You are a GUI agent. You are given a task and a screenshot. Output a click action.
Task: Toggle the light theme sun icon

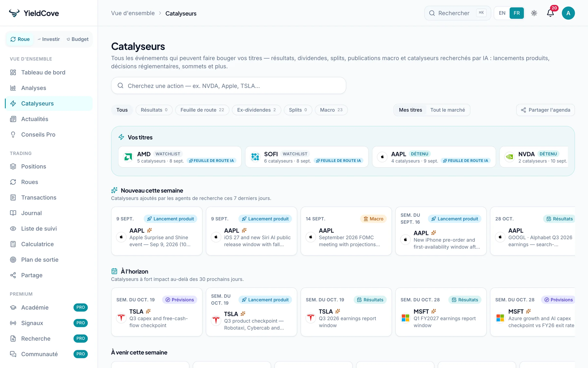(534, 13)
